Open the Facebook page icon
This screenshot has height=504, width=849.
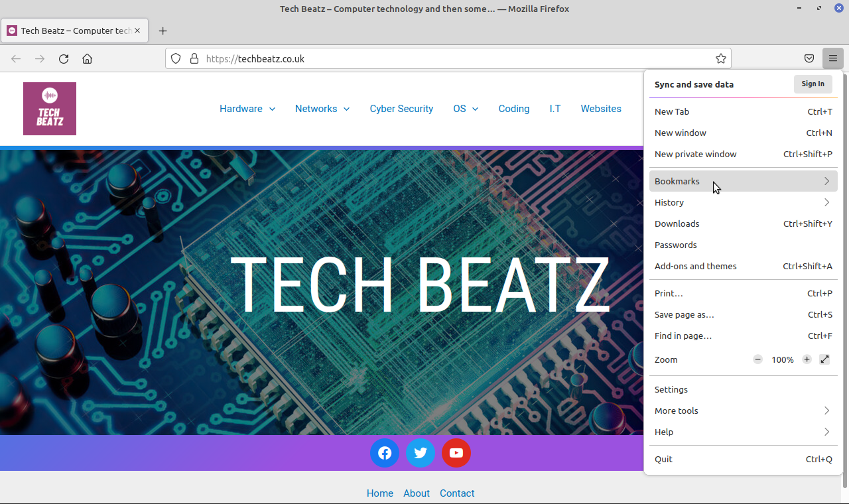pyautogui.click(x=385, y=453)
